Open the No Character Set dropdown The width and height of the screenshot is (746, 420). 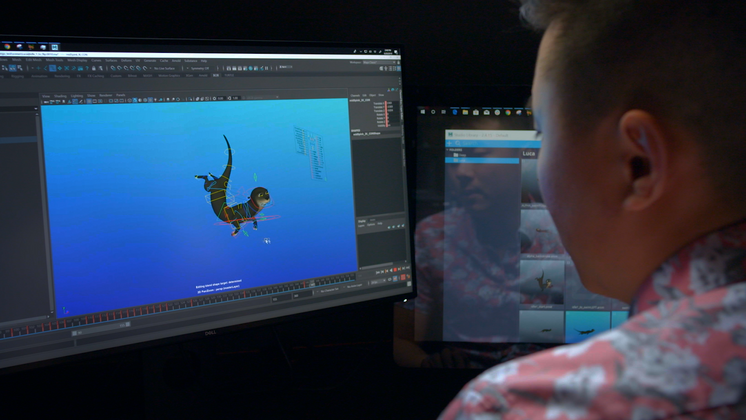(329, 291)
